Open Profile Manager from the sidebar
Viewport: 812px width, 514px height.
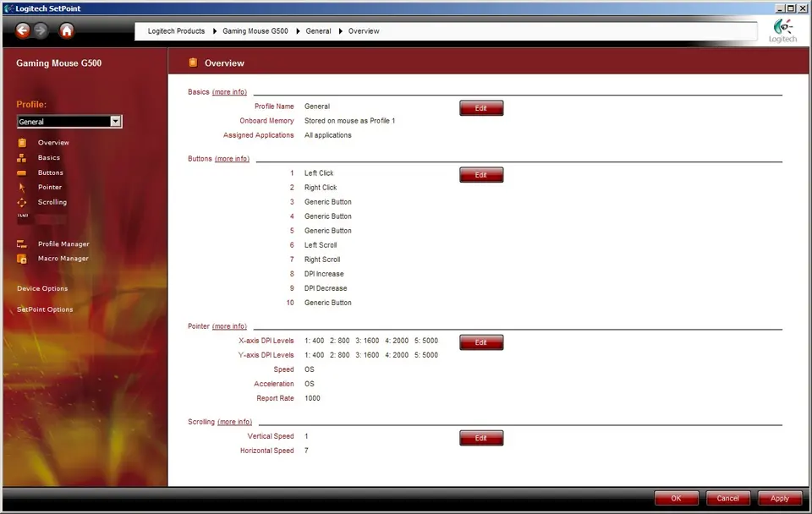63,244
